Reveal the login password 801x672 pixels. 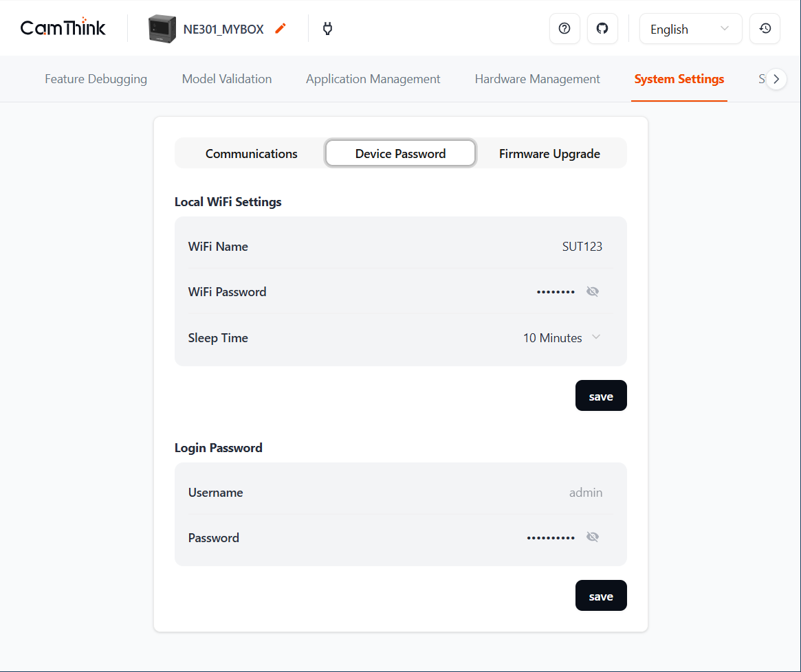click(593, 537)
